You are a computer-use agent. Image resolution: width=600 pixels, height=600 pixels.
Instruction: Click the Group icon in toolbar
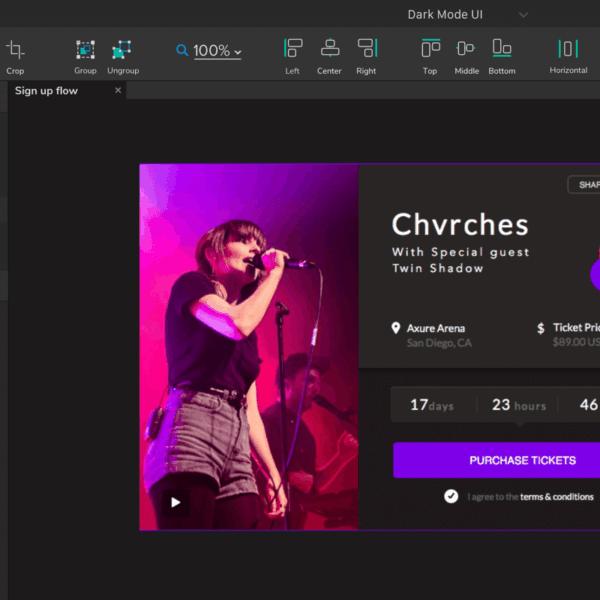(x=85, y=50)
